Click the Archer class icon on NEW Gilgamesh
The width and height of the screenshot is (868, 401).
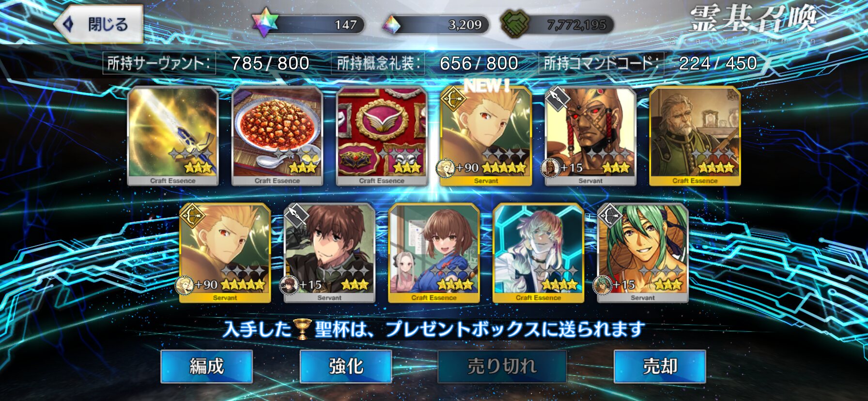(453, 98)
